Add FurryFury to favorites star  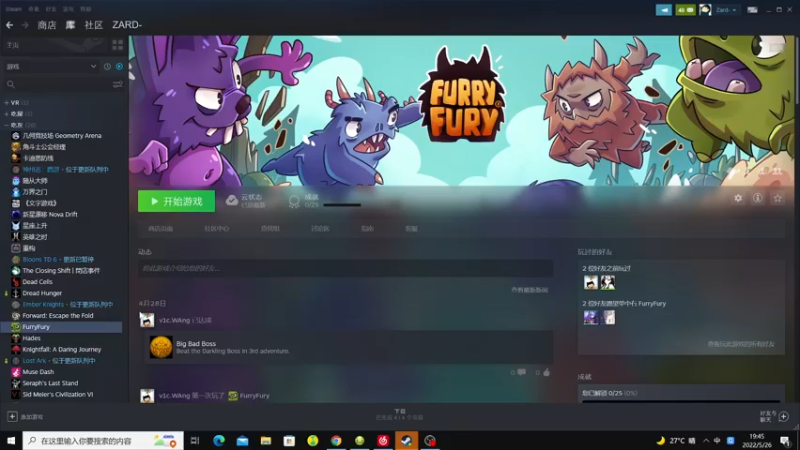(x=778, y=198)
